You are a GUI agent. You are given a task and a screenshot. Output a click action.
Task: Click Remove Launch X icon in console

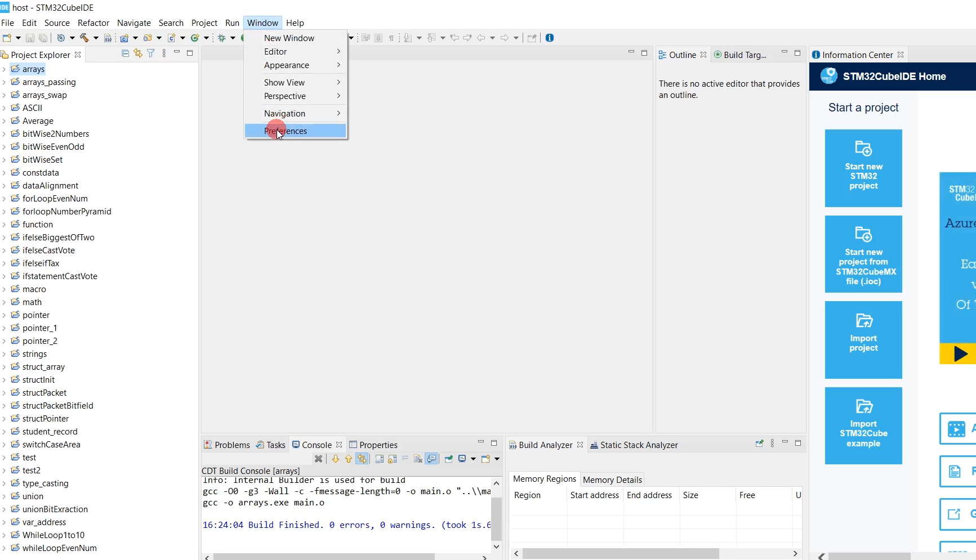(318, 459)
